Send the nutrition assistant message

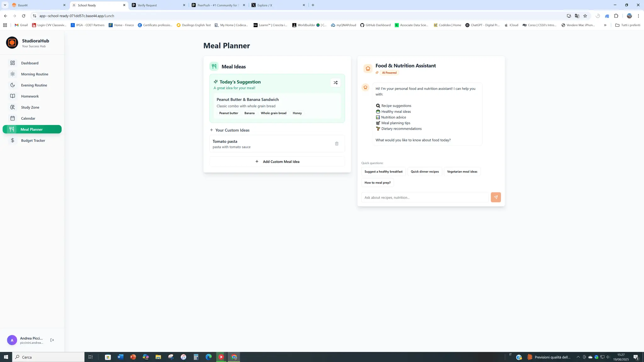tap(496, 197)
